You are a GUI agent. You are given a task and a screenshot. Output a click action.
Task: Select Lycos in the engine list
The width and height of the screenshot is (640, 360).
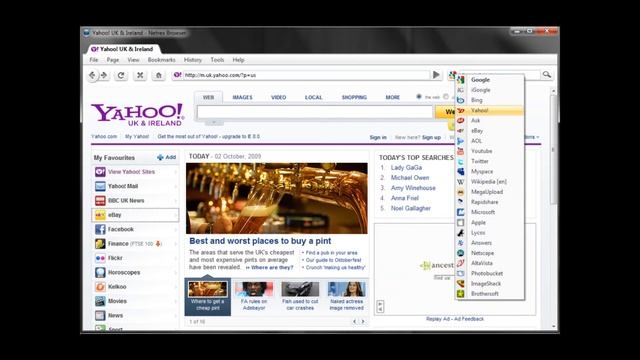point(490,233)
